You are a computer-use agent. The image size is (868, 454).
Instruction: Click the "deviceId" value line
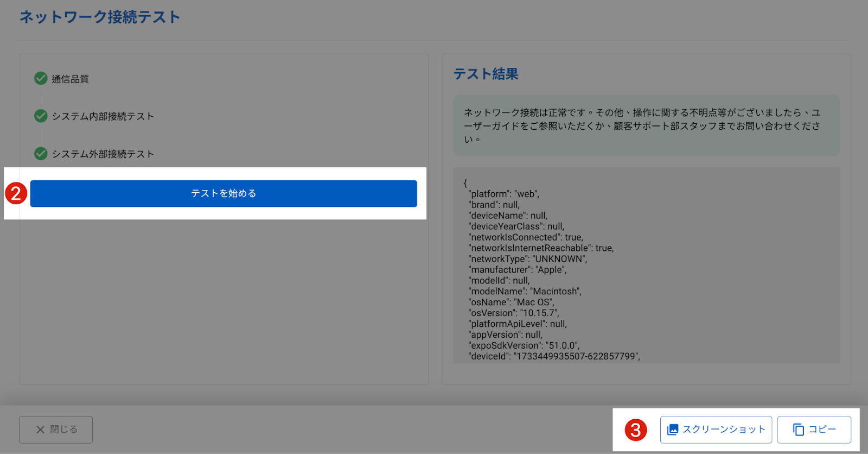(554, 357)
